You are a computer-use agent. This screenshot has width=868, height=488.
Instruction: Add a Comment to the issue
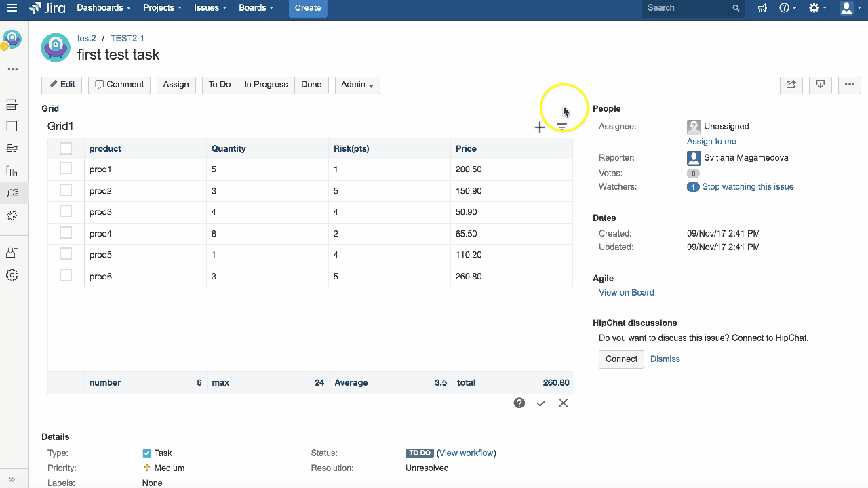[x=119, y=85]
